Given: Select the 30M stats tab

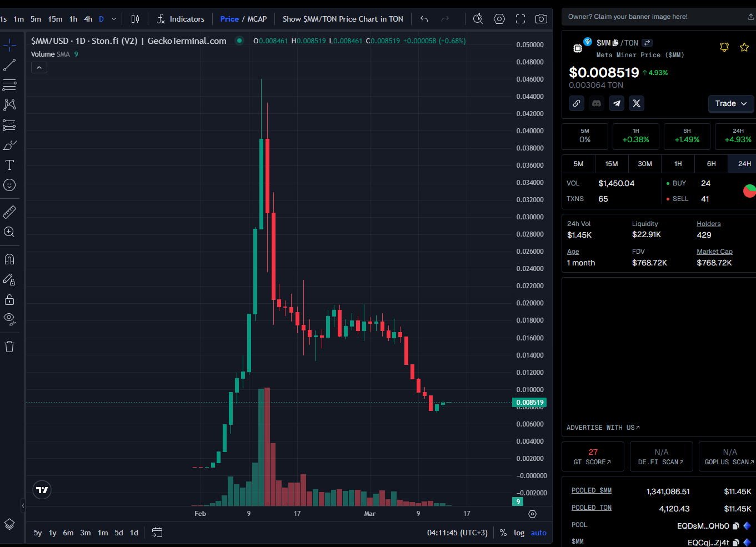Looking at the screenshot, I should 645,164.
